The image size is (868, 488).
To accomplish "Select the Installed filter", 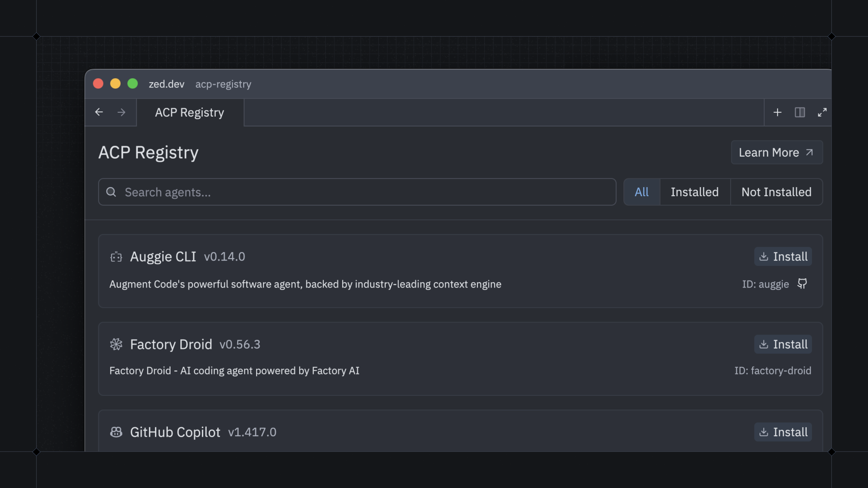I will (x=695, y=192).
